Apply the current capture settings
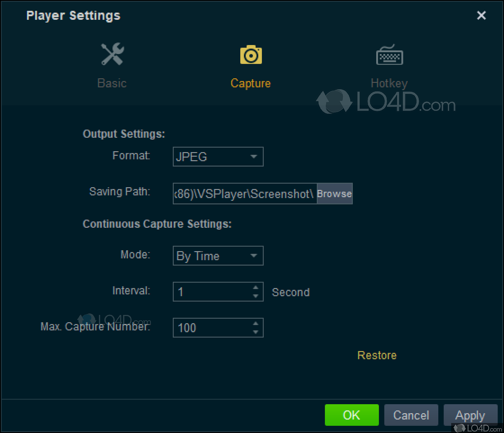The width and height of the screenshot is (504, 433). point(471,415)
